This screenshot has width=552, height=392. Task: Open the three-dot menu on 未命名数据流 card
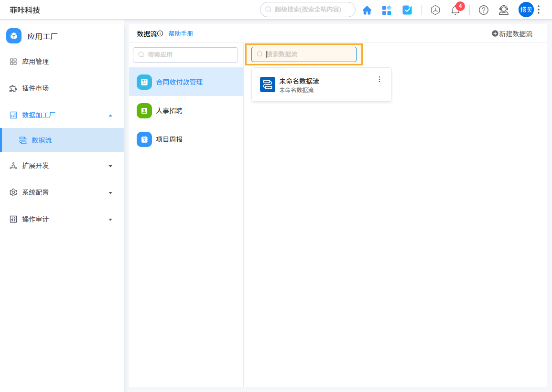tap(379, 79)
